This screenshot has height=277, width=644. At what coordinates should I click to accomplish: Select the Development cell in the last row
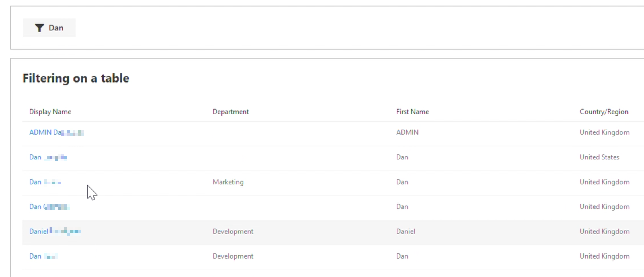click(x=233, y=256)
